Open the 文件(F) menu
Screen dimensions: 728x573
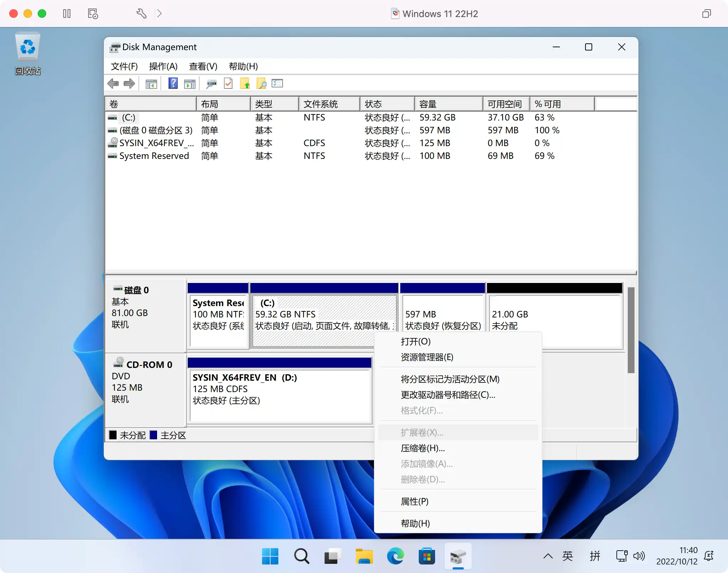click(x=124, y=66)
